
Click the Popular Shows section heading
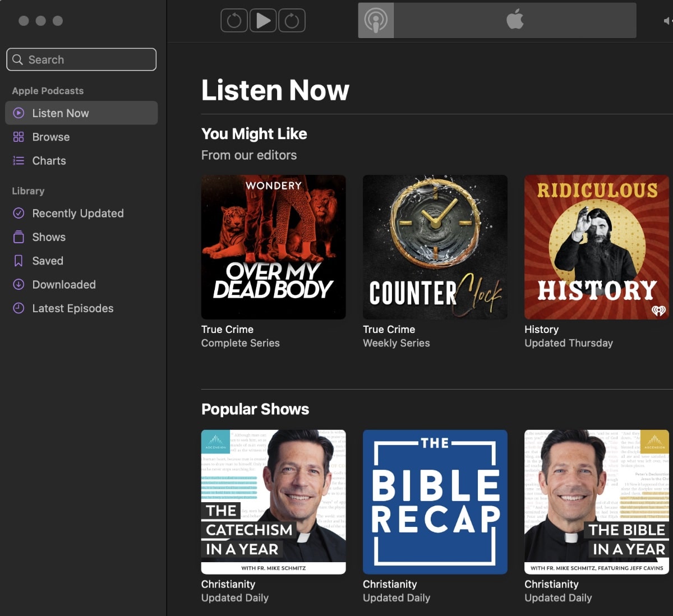[x=255, y=409]
